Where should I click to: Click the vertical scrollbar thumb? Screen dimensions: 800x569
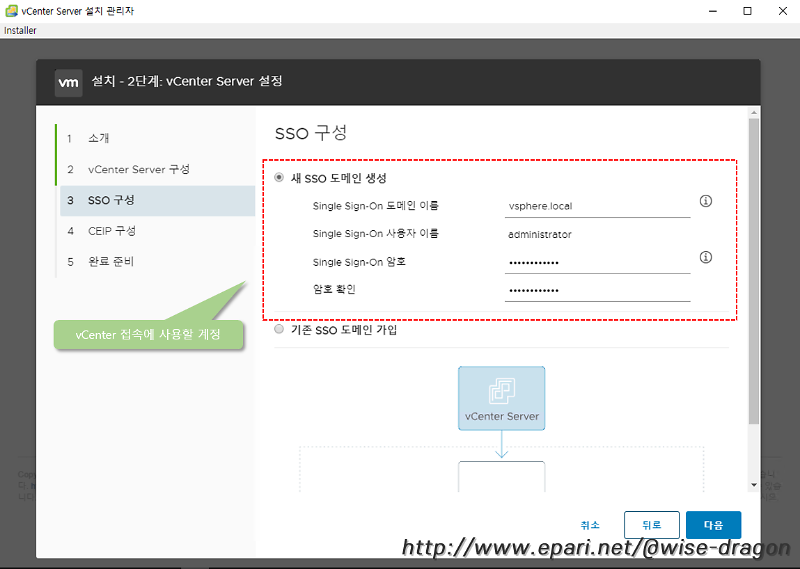754,271
